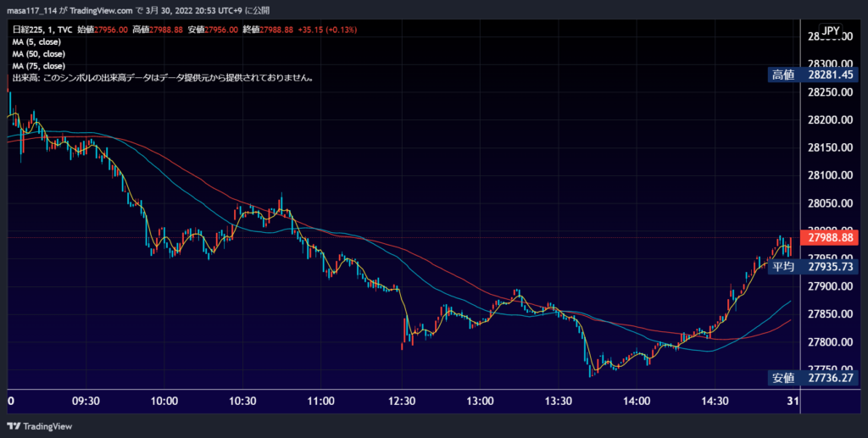Click the 31 date label on time axis

(793, 402)
